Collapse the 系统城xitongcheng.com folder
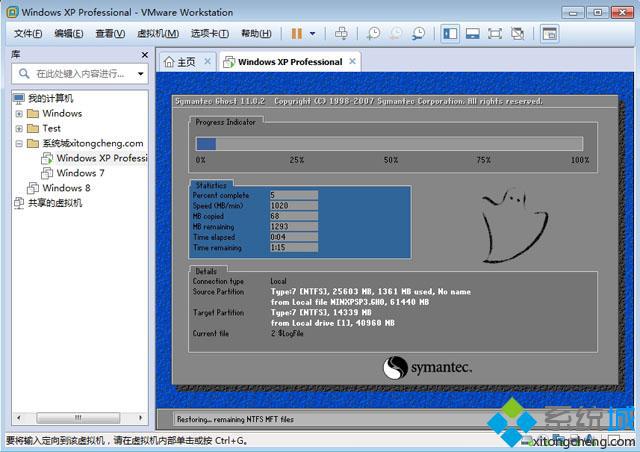This screenshot has width=640, height=452. point(19,144)
